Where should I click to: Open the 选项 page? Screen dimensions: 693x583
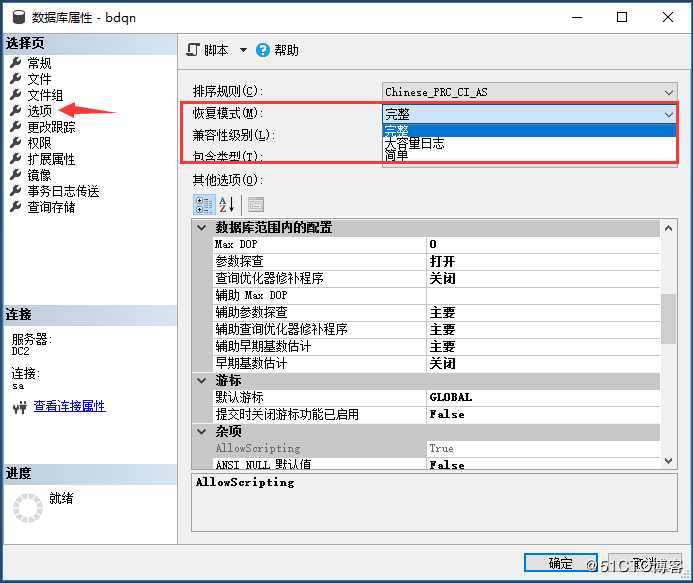click(39, 111)
